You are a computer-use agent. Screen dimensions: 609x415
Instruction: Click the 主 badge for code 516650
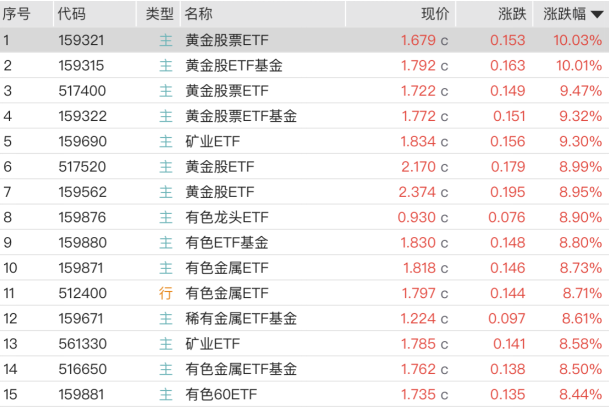pyautogui.click(x=166, y=369)
